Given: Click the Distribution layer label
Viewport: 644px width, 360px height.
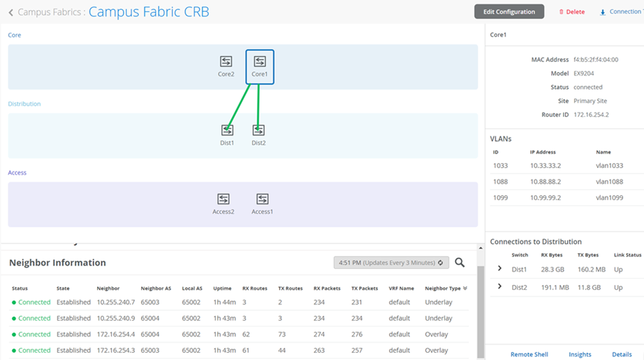Looking at the screenshot, I should 24,104.
